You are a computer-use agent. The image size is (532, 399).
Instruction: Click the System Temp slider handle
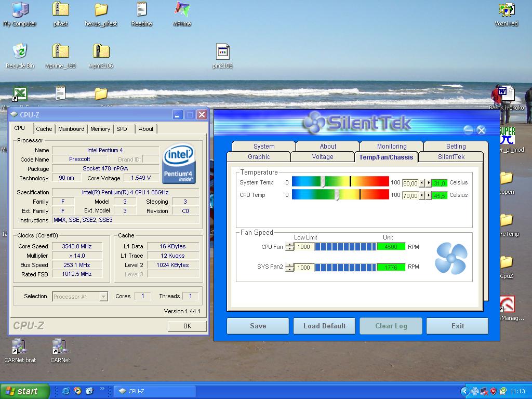click(323, 182)
